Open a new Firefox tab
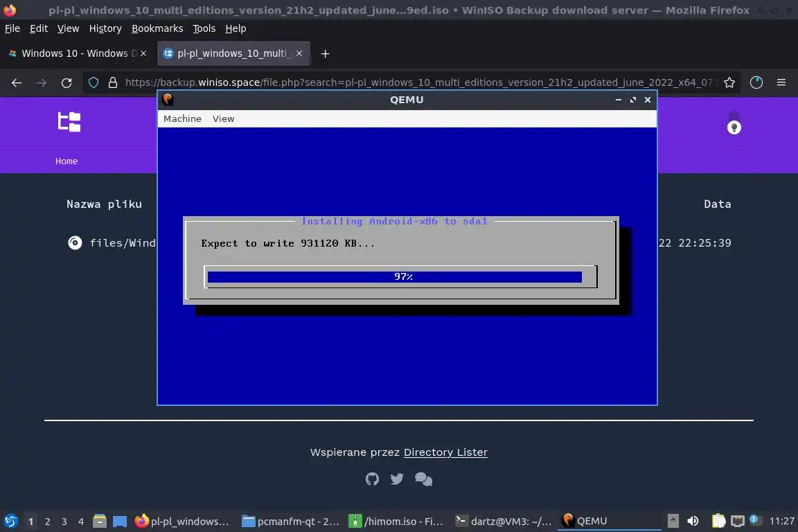Image resolution: width=798 pixels, height=532 pixels. 325,53
